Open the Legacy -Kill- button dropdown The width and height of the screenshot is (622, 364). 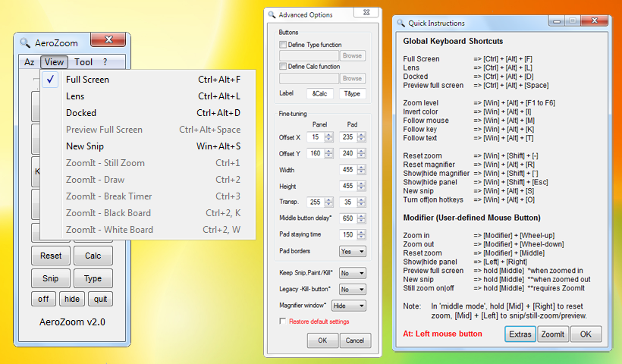click(x=353, y=290)
